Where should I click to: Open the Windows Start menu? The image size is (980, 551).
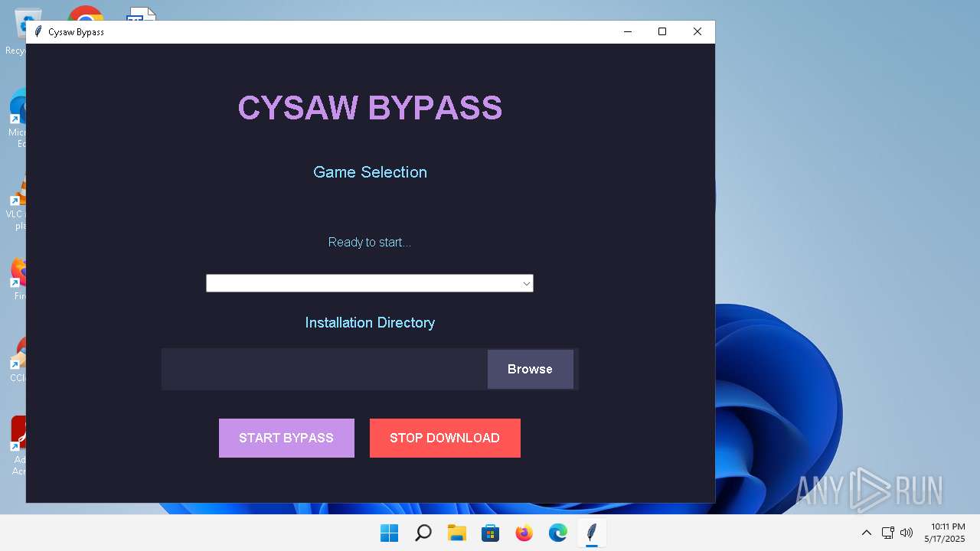coord(389,533)
